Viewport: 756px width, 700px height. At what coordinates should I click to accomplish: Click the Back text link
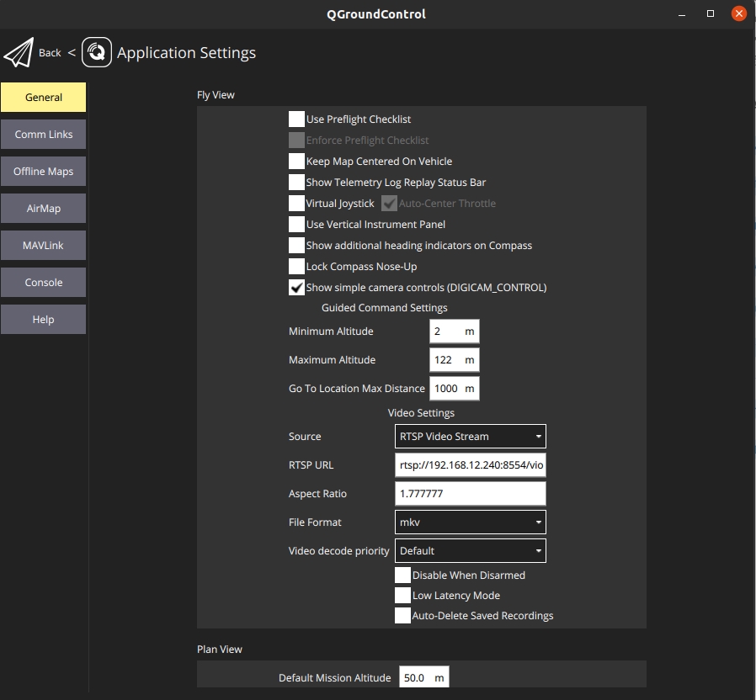click(x=50, y=53)
